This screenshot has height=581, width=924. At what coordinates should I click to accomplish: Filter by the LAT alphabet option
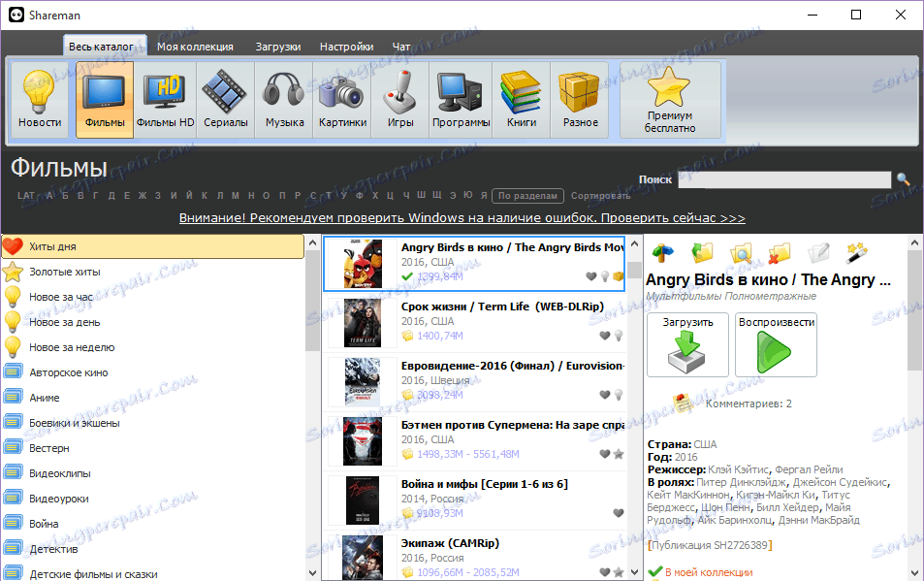pyautogui.click(x=26, y=196)
